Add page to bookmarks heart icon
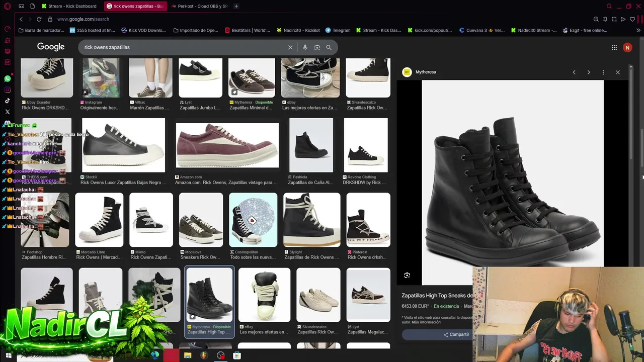 [632, 19]
